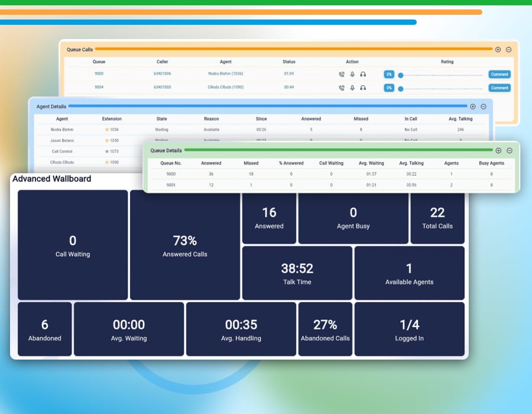Click the microphone icon for caller 63401006

352,74
